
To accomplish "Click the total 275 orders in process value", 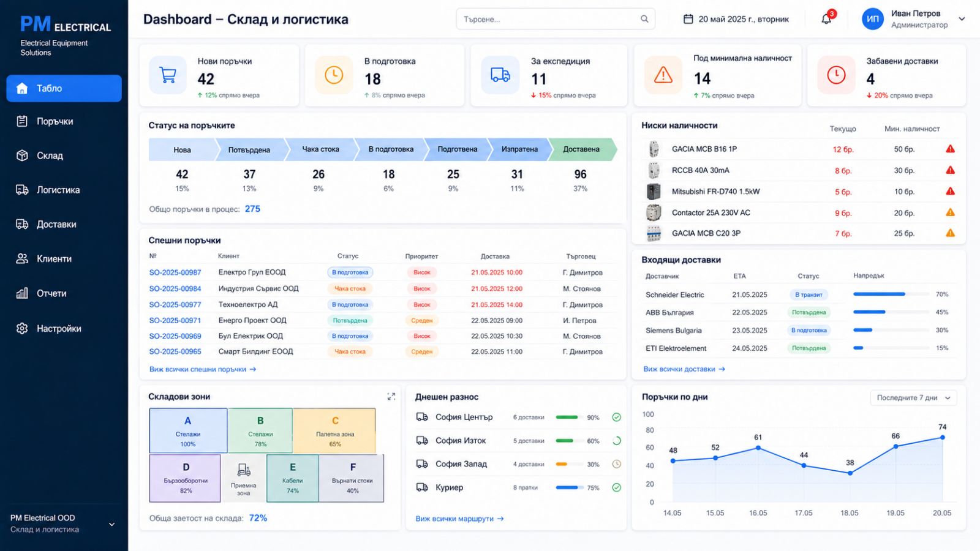I will (252, 209).
